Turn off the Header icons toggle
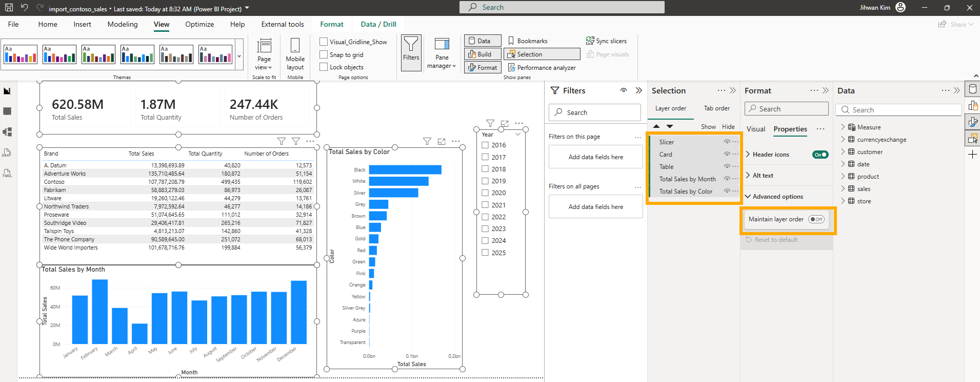 [820, 155]
